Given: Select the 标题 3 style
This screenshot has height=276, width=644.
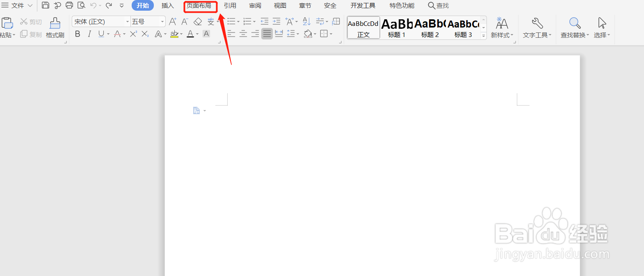Looking at the screenshot, I should [463, 28].
